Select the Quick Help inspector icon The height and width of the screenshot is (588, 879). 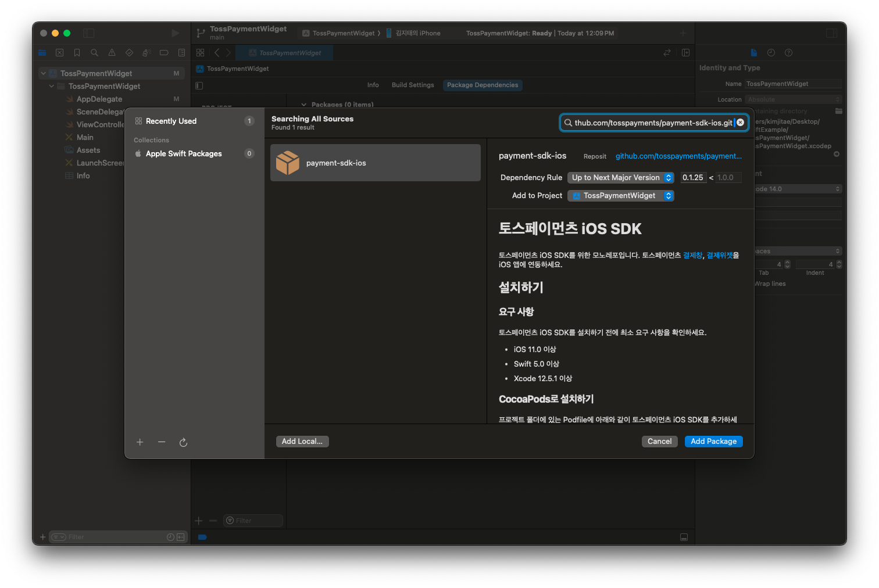pyautogui.click(x=788, y=52)
